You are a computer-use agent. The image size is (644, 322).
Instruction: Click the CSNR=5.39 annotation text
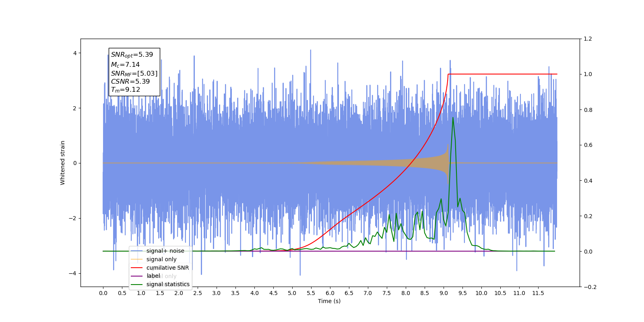130,81
